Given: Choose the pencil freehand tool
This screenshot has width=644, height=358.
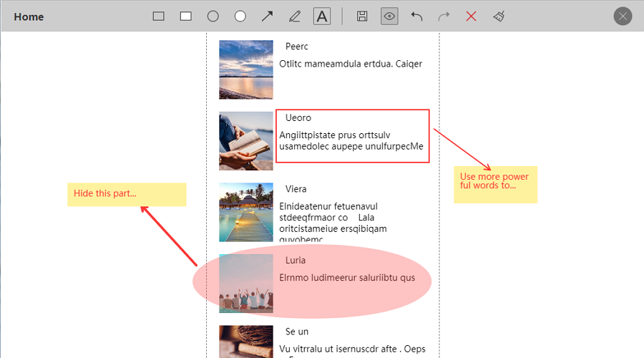Looking at the screenshot, I should click(x=295, y=16).
